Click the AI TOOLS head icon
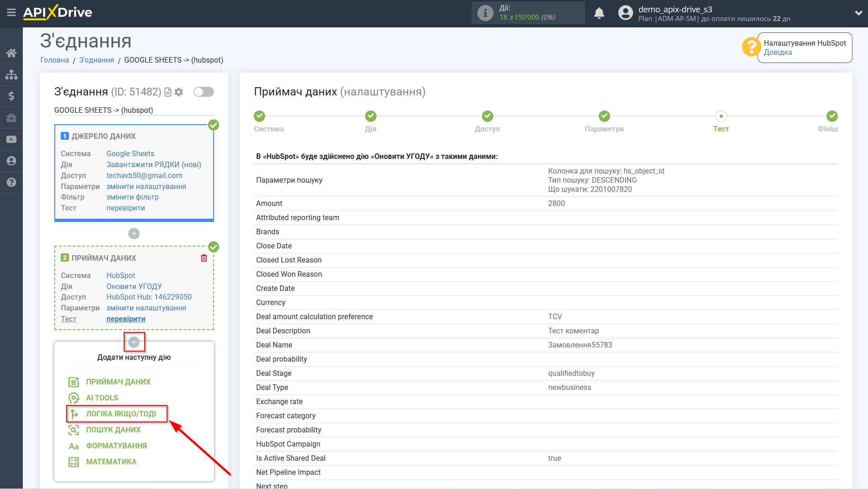The height and width of the screenshot is (489, 868). [73, 398]
